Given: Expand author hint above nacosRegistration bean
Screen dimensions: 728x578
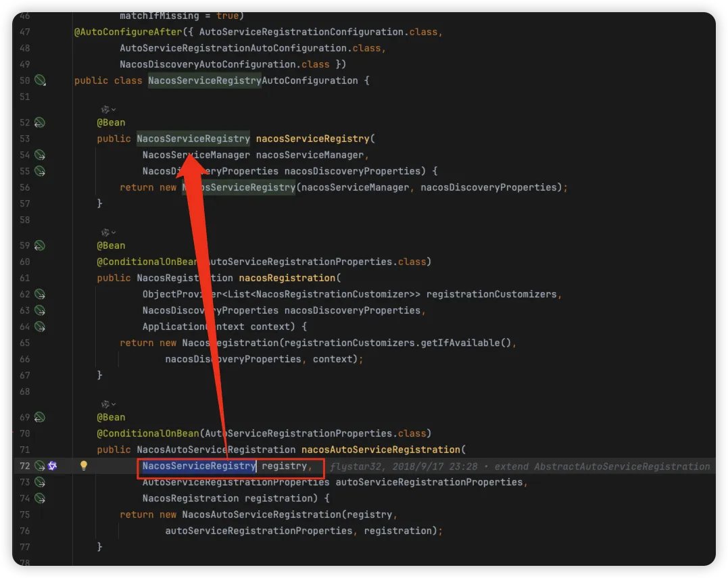Looking at the screenshot, I should 108,232.
